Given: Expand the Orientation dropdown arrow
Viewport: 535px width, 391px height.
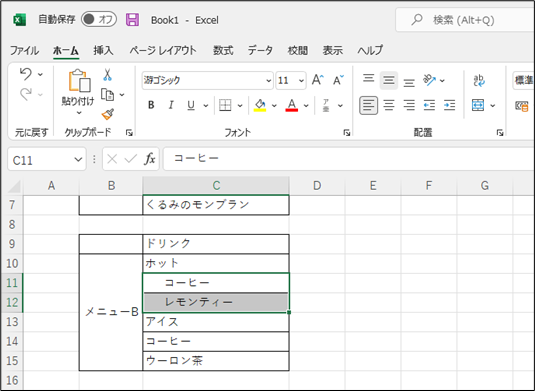Looking at the screenshot, I should coord(442,81).
